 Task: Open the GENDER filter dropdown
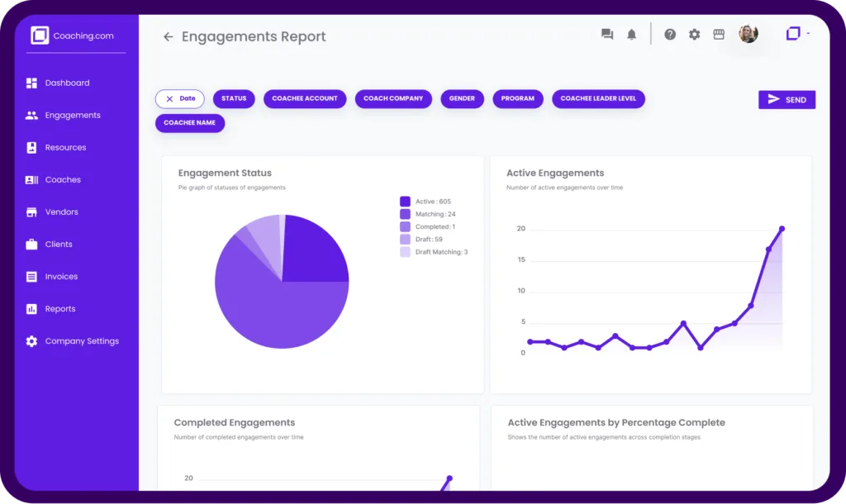[462, 98]
